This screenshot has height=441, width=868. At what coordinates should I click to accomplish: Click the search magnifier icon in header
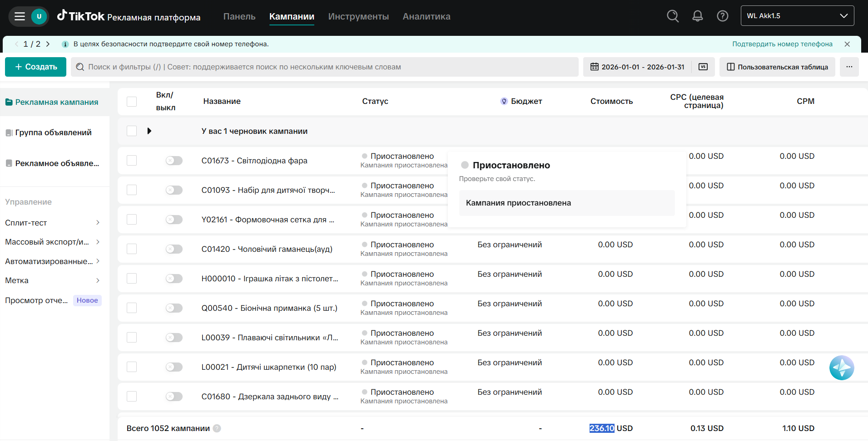coord(673,16)
